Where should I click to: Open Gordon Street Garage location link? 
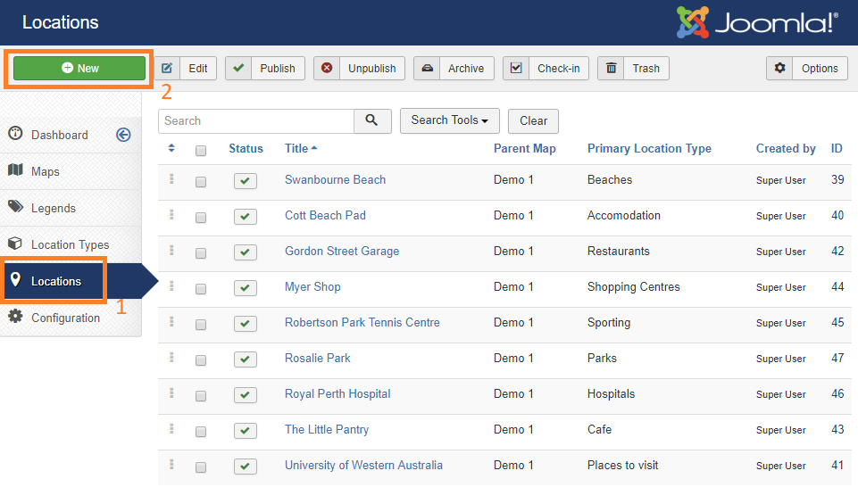pyautogui.click(x=342, y=252)
